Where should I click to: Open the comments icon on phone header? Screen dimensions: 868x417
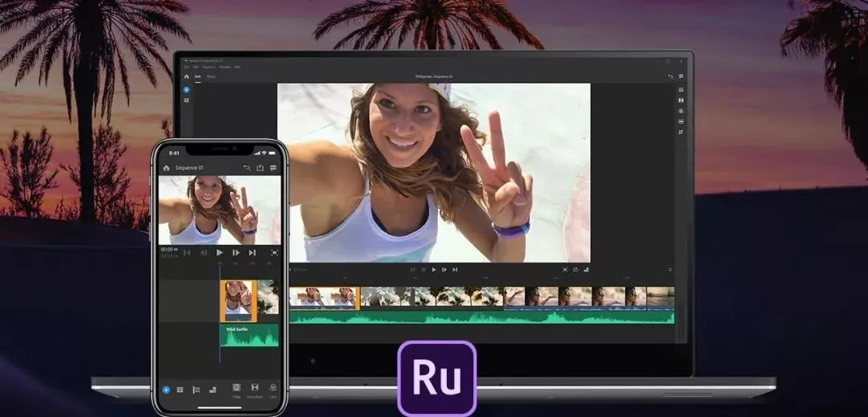point(273,168)
